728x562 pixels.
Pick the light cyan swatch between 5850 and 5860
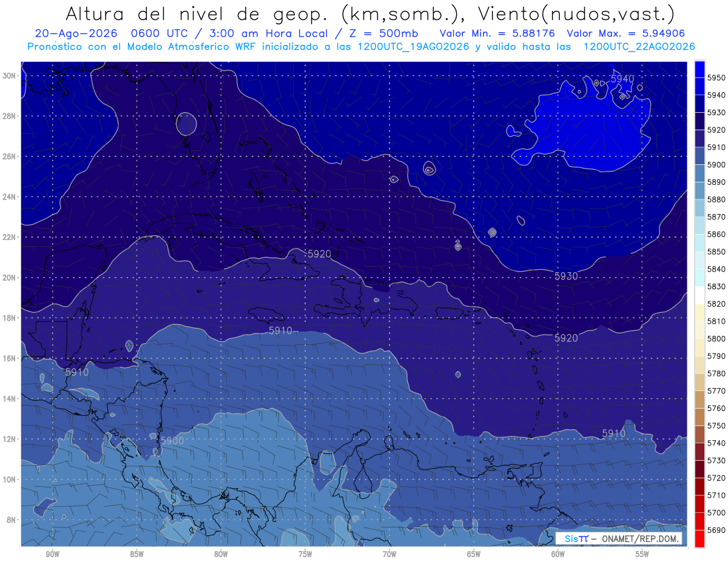[699, 243]
